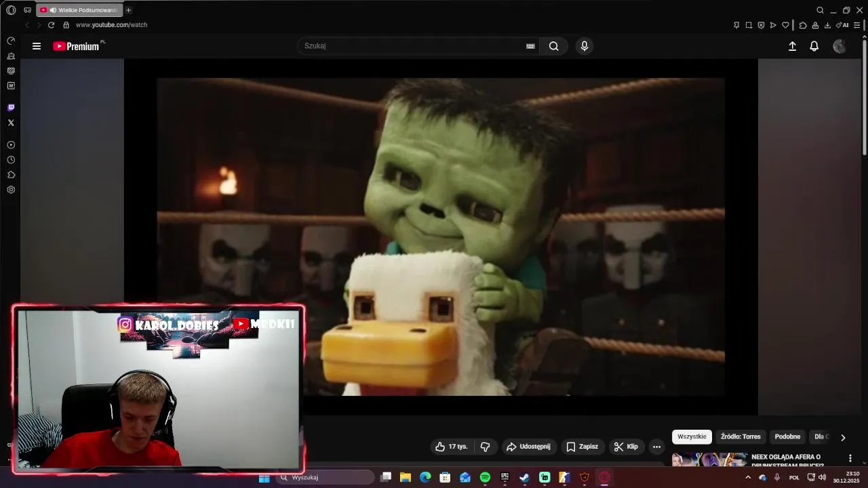The height and width of the screenshot is (488, 868).
Task: Open GX Cleaner in sidebar
Action: tap(11, 56)
